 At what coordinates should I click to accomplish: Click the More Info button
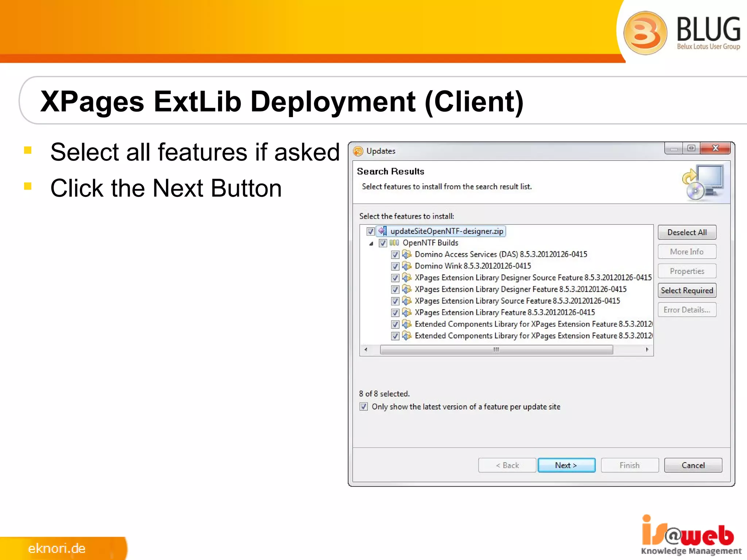[x=687, y=252]
